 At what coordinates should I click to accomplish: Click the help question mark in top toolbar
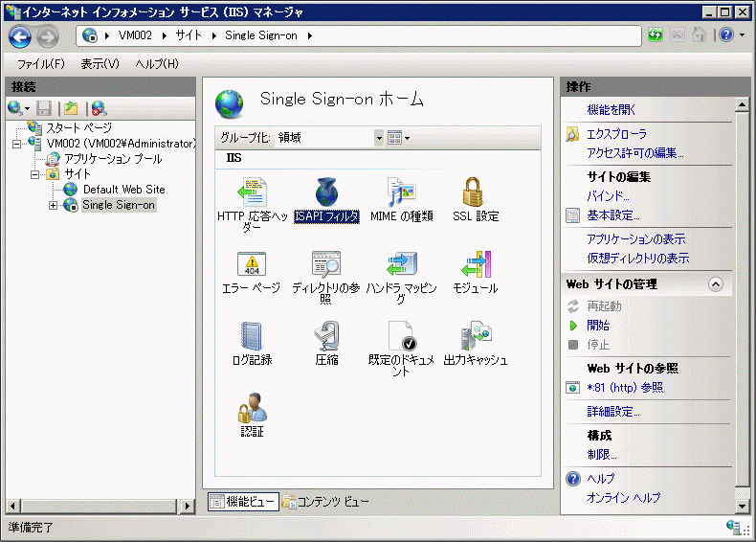pyautogui.click(x=726, y=34)
